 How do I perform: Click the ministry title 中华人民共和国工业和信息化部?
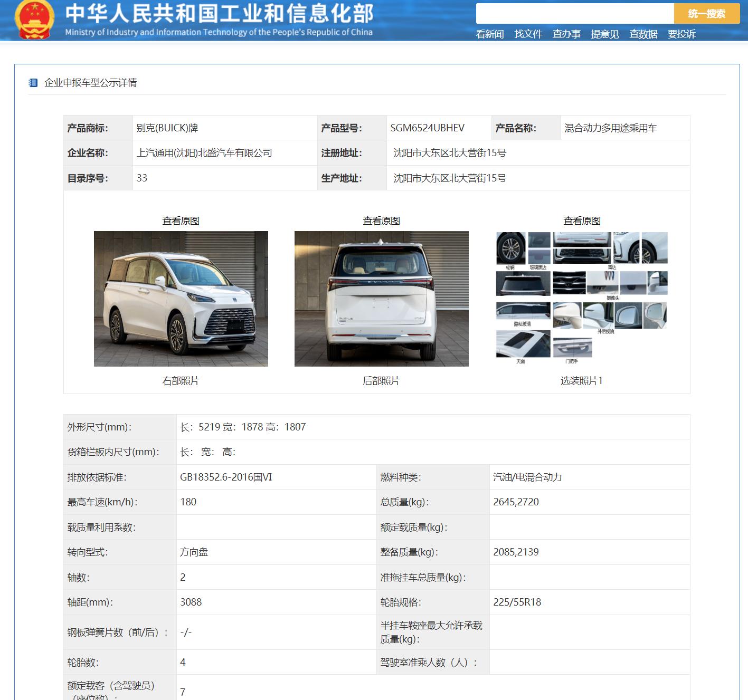(x=220, y=14)
